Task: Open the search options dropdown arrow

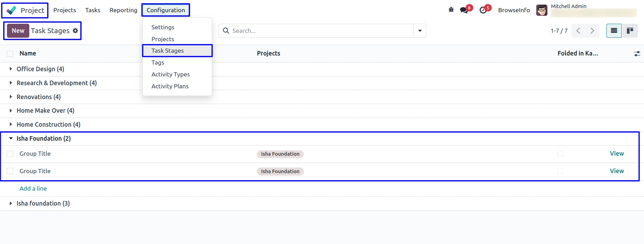Action: click(x=420, y=31)
